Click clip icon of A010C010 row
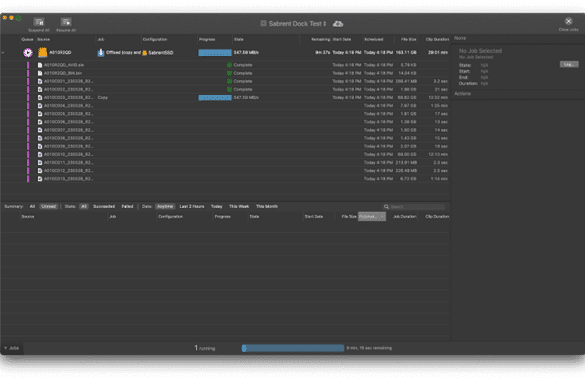585x380 pixels. tap(40, 154)
